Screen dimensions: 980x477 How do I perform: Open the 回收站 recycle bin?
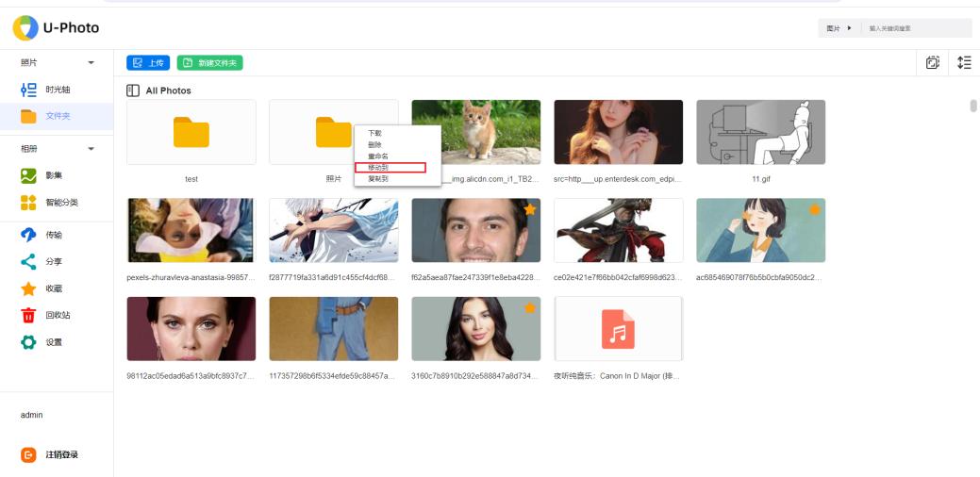click(x=57, y=315)
